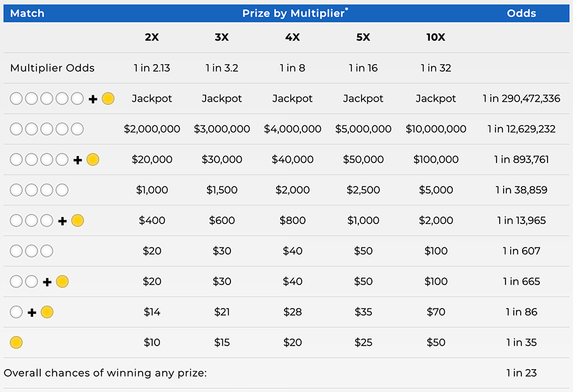
Task: Click the gold ball in the $20,000 row
Action: pos(93,160)
